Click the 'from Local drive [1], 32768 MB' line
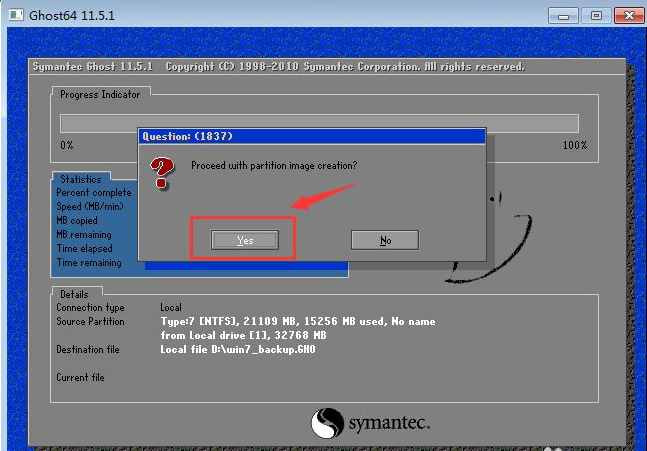647x451 pixels. 243,335
